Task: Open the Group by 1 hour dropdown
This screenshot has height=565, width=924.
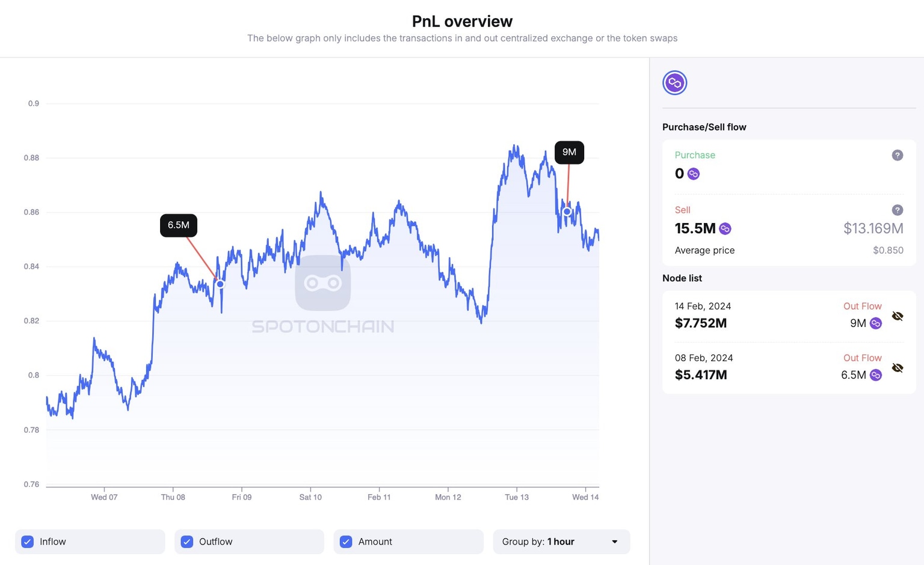Action: coord(561,542)
